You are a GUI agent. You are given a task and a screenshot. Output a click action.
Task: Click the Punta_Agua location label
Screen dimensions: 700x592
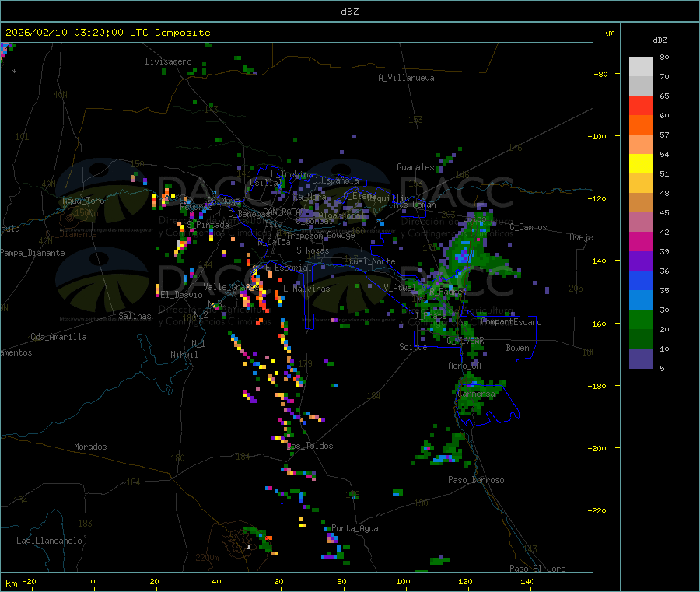355,528
